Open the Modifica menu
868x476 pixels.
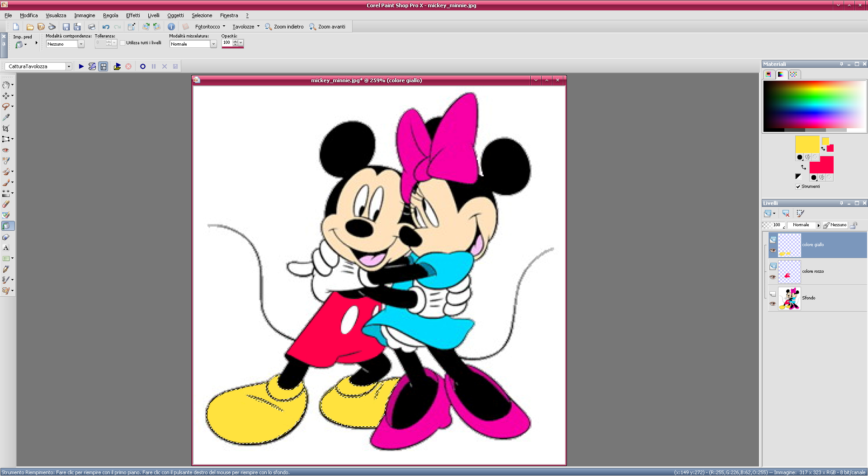coord(29,15)
